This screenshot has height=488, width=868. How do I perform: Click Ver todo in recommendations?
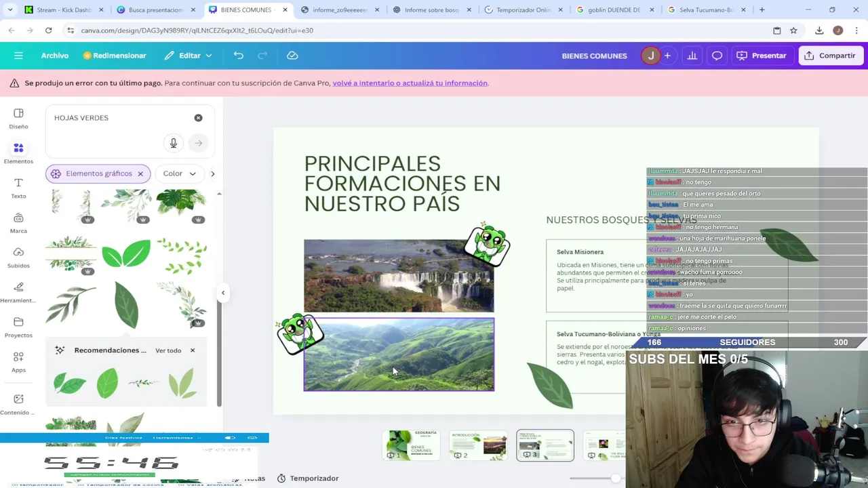tap(168, 350)
